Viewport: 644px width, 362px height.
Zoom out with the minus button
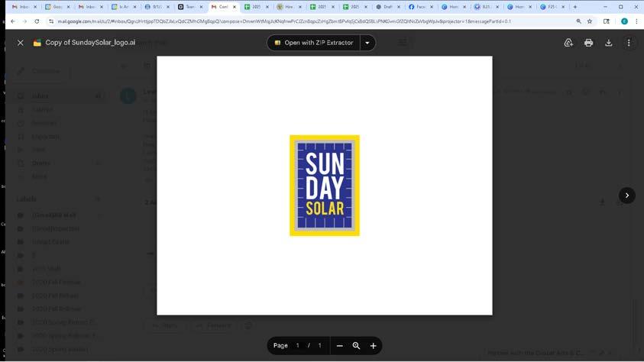[340, 346]
